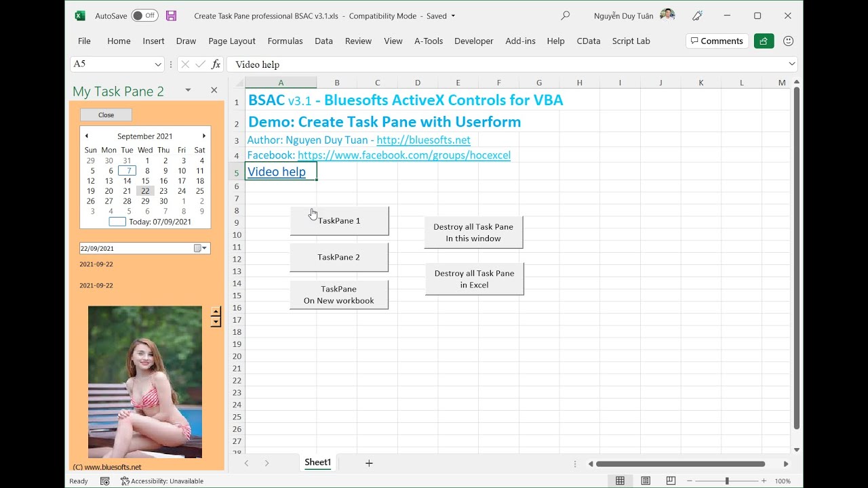
Task: Open the Page Layout tab
Action: tap(232, 41)
